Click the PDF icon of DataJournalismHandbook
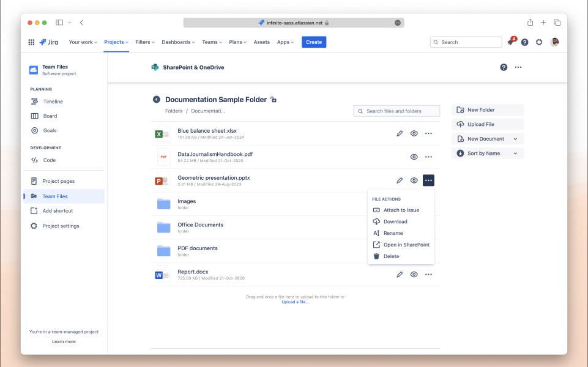 pos(163,157)
